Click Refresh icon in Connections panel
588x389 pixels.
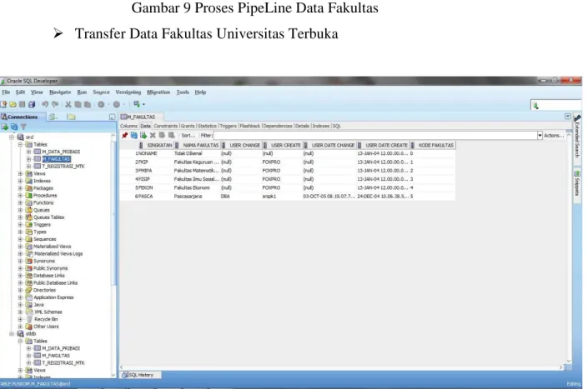pos(14,127)
